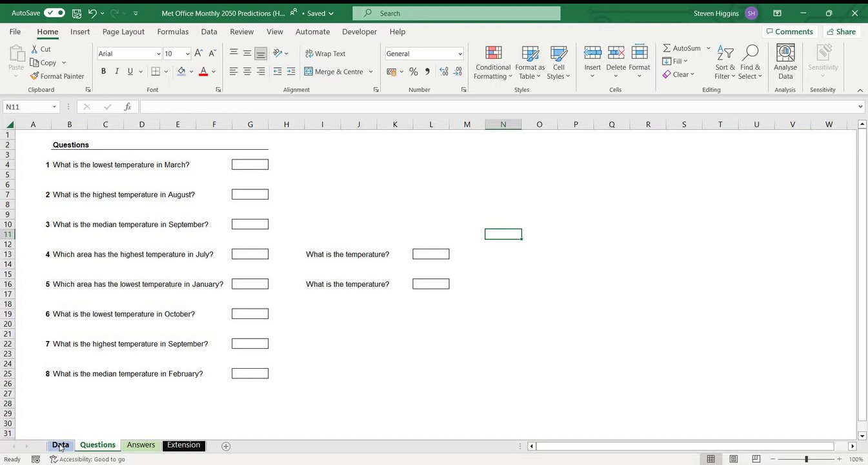Switch to the Answers sheet tab
Screen dimensions: 868x465
141,445
